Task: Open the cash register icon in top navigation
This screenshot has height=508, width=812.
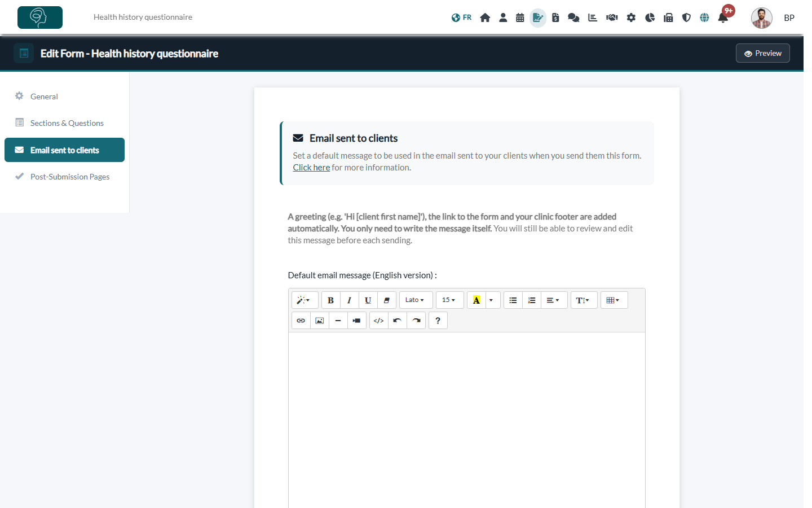Action: tap(668, 17)
